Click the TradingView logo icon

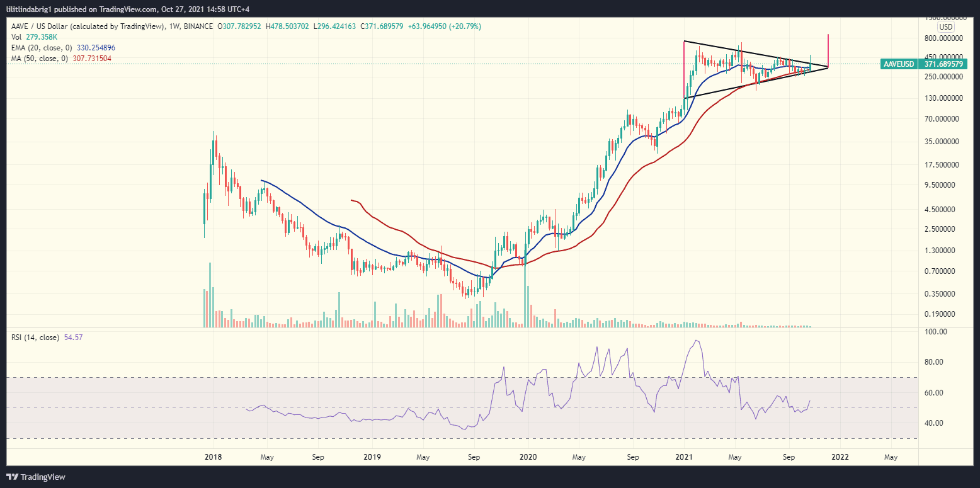(13, 477)
